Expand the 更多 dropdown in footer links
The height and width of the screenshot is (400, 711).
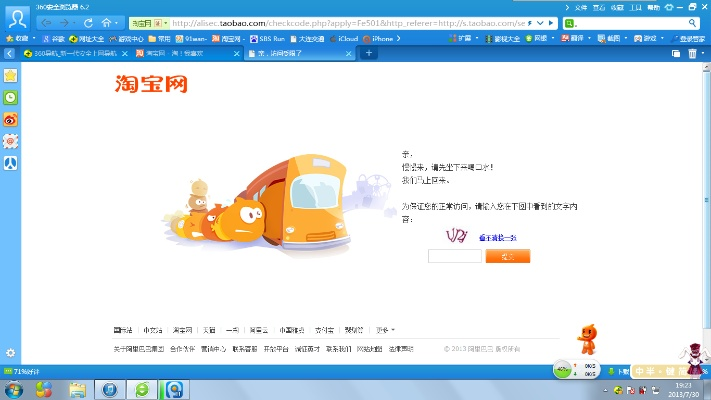[385, 329]
